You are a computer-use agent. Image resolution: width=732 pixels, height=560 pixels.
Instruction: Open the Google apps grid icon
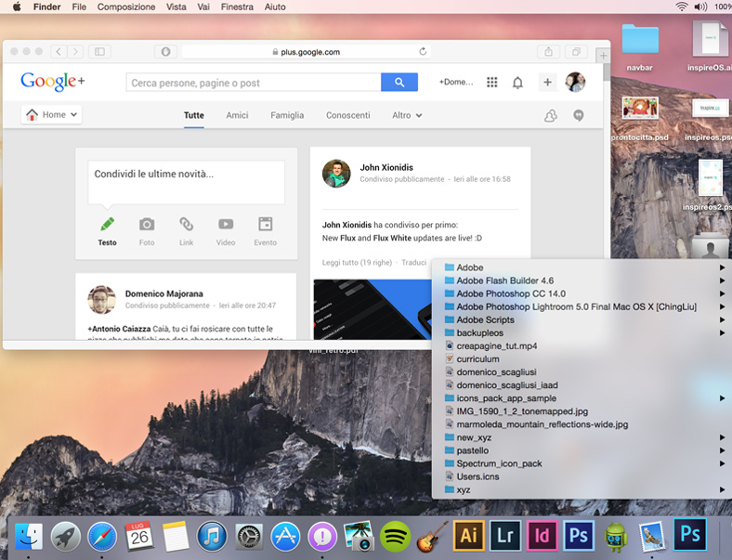tap(492, 83)
